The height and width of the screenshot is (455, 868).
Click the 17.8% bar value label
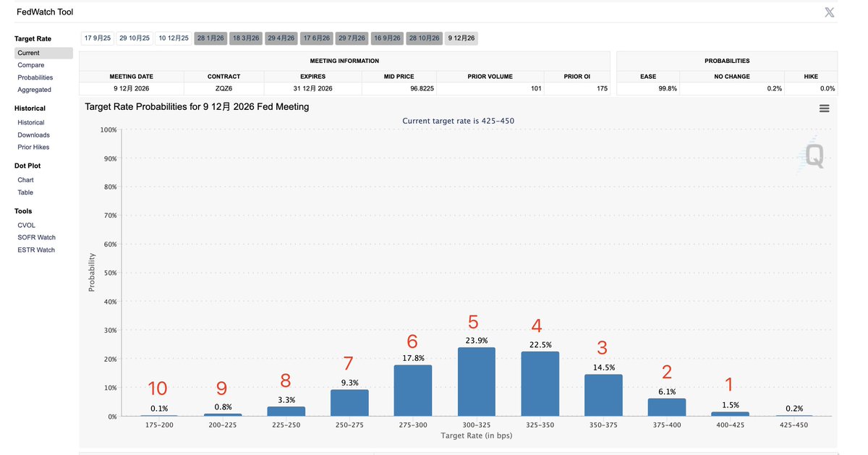click(x=413, y=357)
